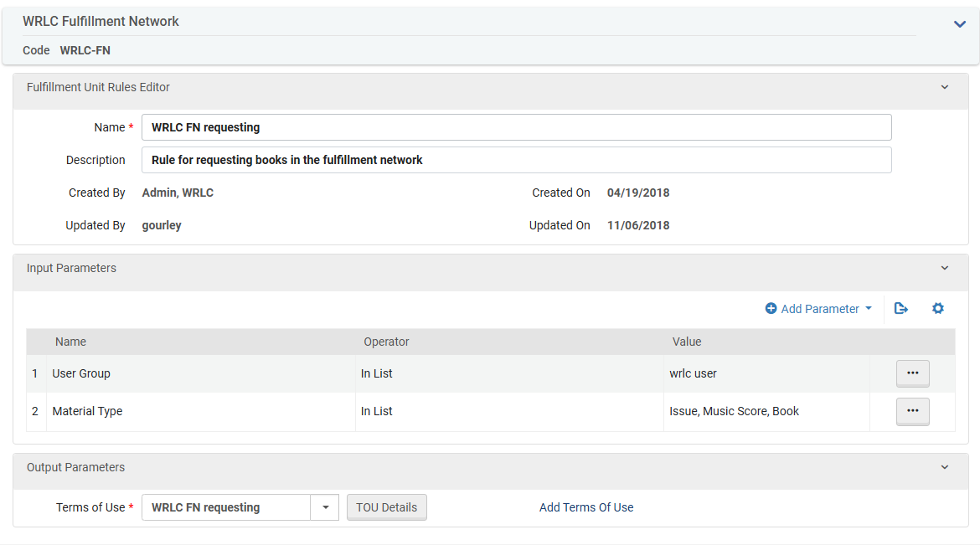Click the Add Parameter plus icon
The height and width of the screenshot is (545, 980).
[771, 309]
